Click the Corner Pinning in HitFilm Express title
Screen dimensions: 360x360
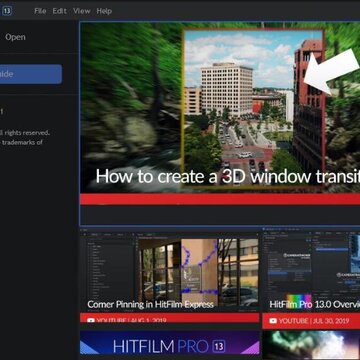[150, 304]
